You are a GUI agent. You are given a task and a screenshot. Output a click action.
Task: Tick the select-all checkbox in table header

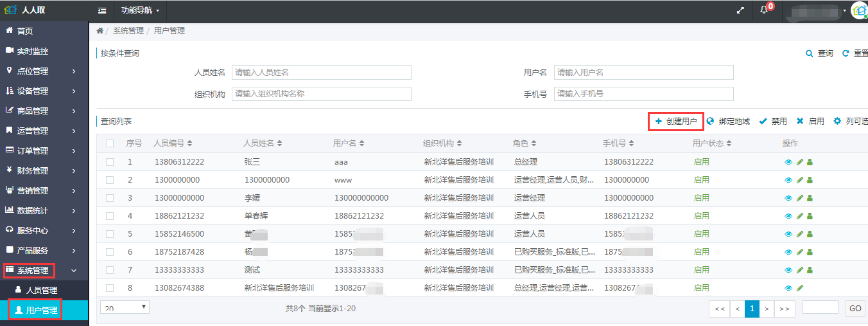pyautogui.click(x=110, y=143)
